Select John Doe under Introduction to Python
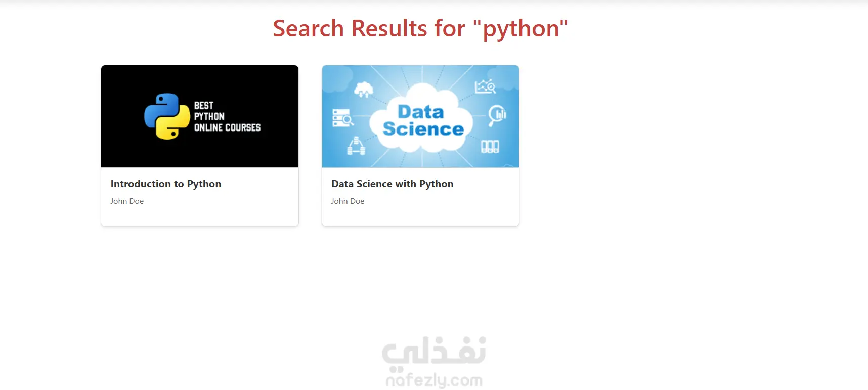The height and width of the screenshot is (390, 868). (x=127, y=201)
